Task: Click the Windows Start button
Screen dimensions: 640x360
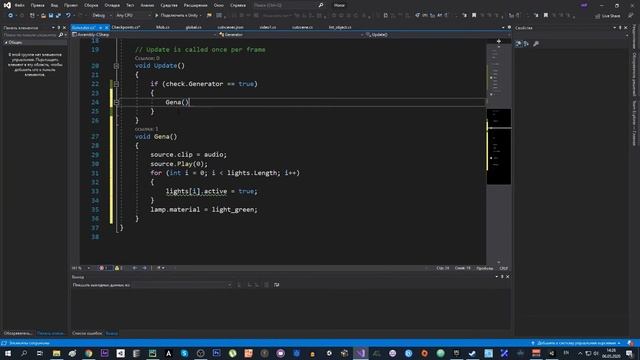Action: click(7, 353)
